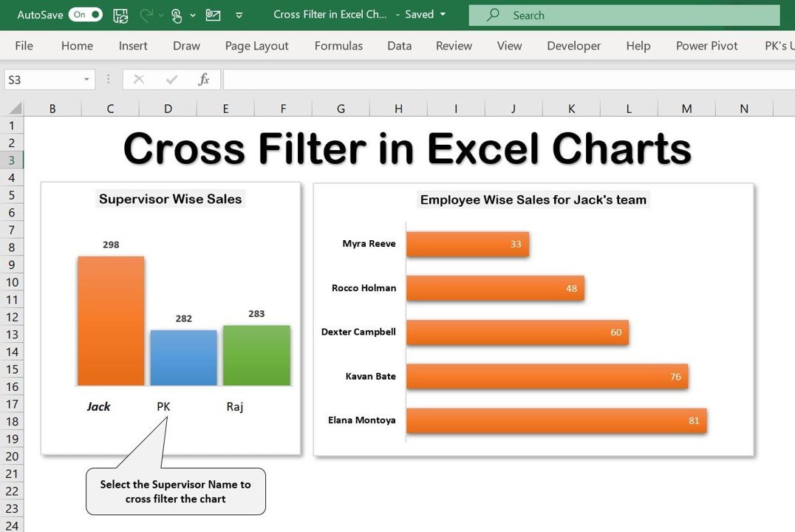Select column N header
Viewport: 795px width, 532px height.
point(744,109)
